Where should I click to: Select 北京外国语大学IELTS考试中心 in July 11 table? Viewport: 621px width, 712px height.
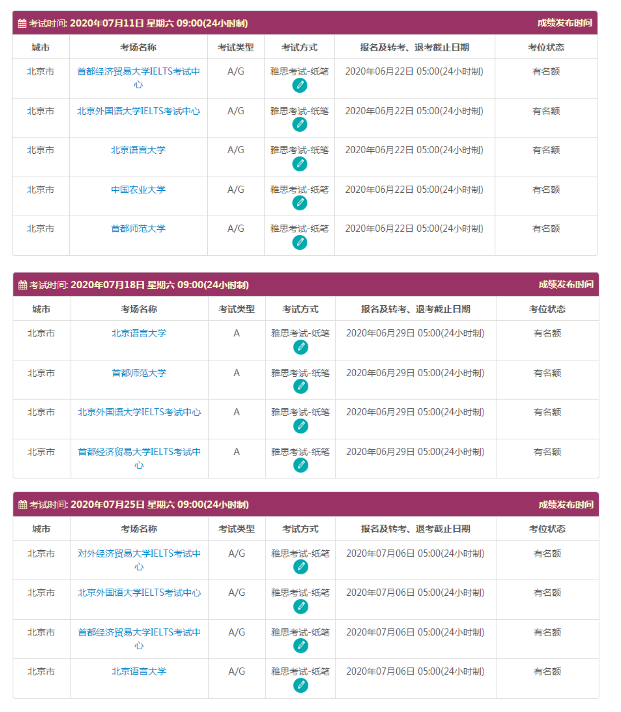[x=138, y=111]
